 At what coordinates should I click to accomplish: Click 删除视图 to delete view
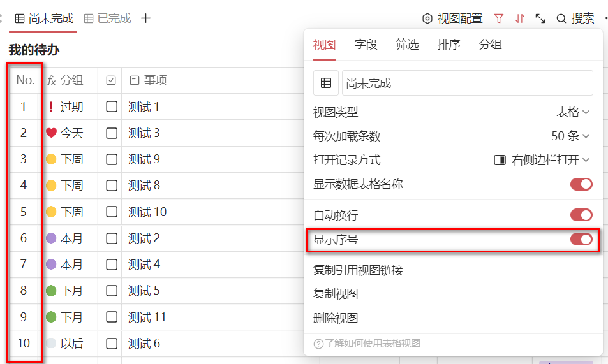pyautogui.click(x=336, y=317)
